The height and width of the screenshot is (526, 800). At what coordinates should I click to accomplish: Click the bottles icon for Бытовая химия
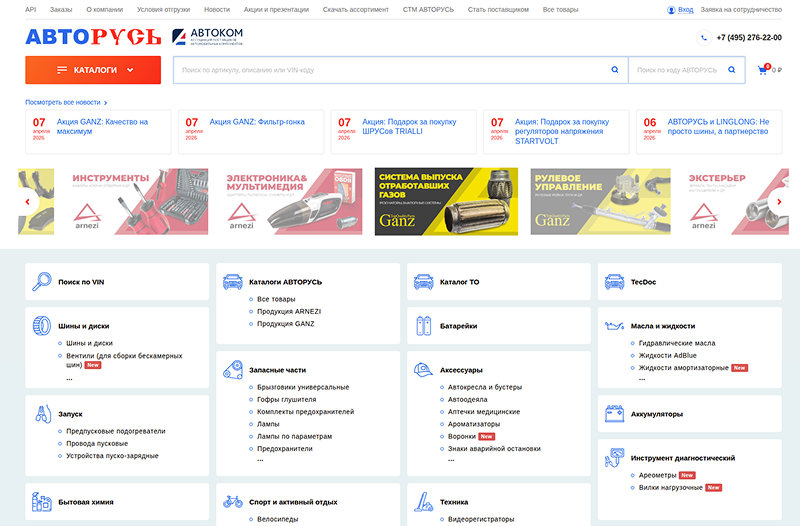42,502
